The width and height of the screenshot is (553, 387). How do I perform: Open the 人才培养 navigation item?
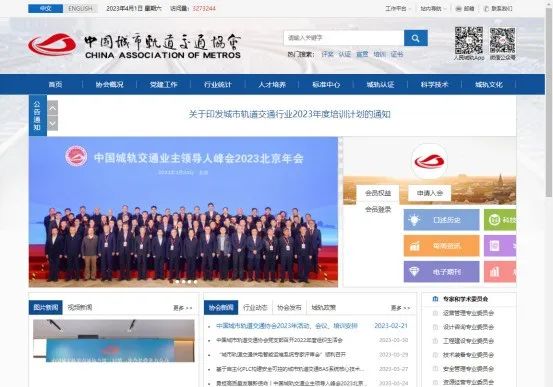pos(272,85)
